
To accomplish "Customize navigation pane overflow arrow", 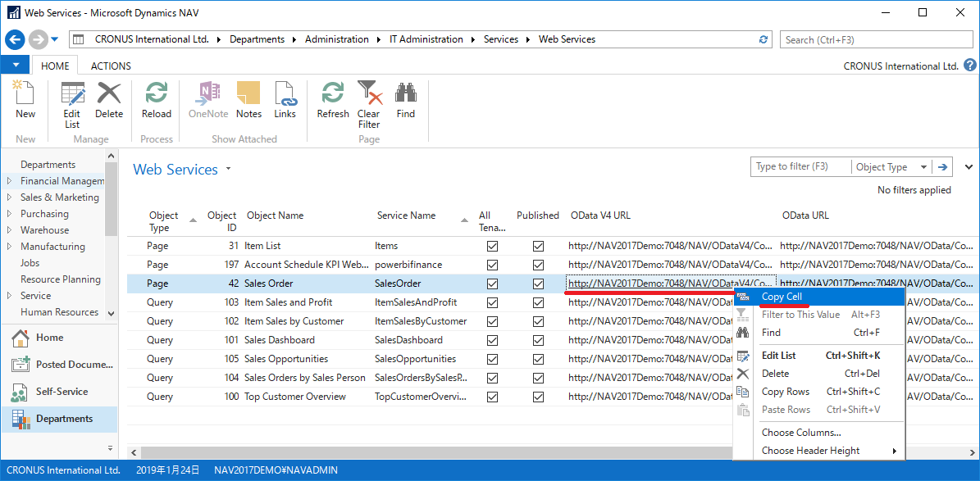I will pyautogui.click(x=111, y=448).
